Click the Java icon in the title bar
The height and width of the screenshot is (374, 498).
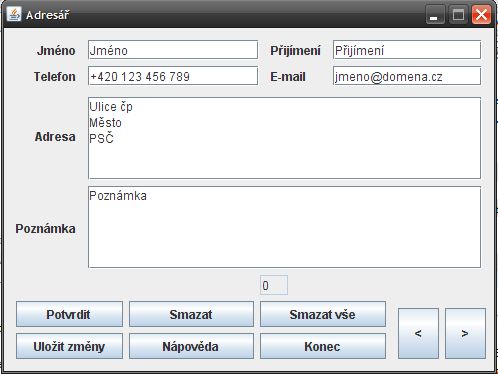(x=14, y=14)
